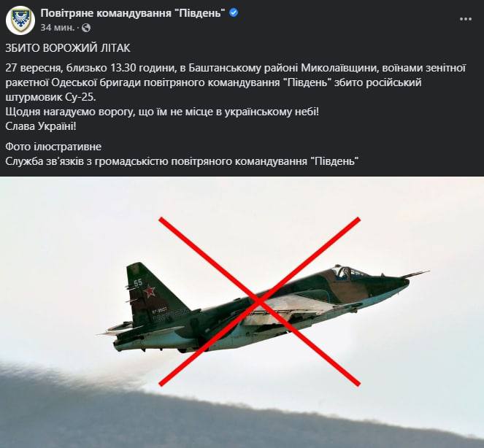Open the three-dot post options menu
Image resolution: width=484 pixels, height=448 pixels.
coord(466,19)
